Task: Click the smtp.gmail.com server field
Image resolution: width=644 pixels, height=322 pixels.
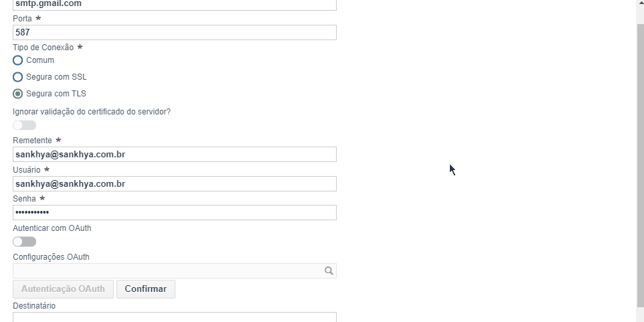Action: point(175,4)
